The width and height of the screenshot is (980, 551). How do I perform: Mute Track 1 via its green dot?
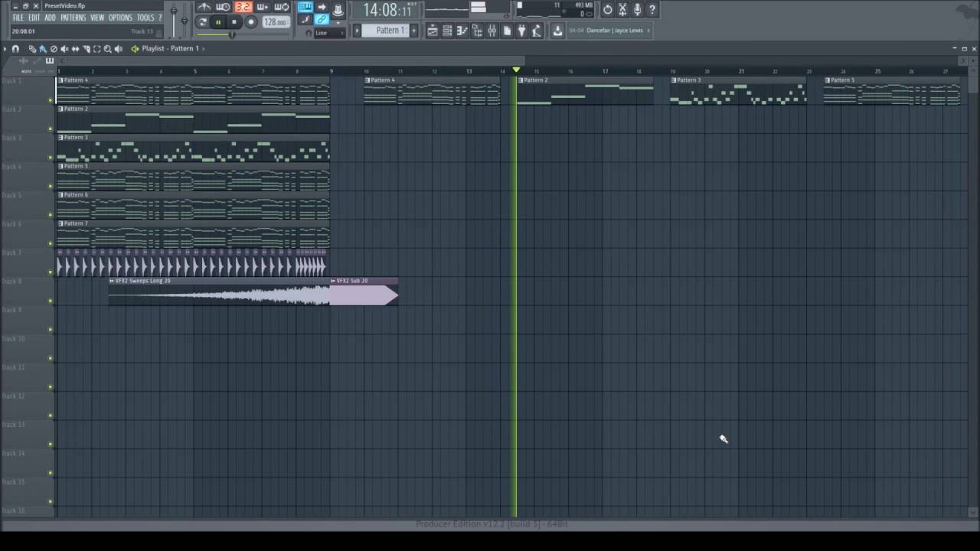[51, 100]
